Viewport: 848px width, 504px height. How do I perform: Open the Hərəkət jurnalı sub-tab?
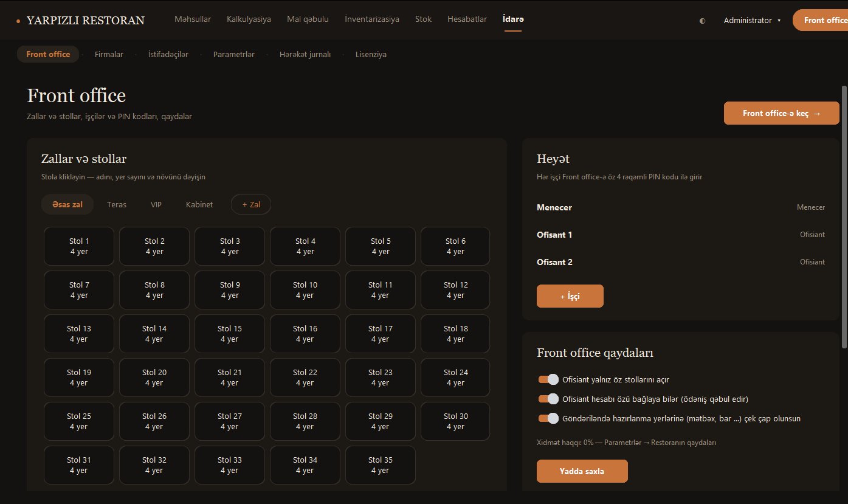click(305, 55)
